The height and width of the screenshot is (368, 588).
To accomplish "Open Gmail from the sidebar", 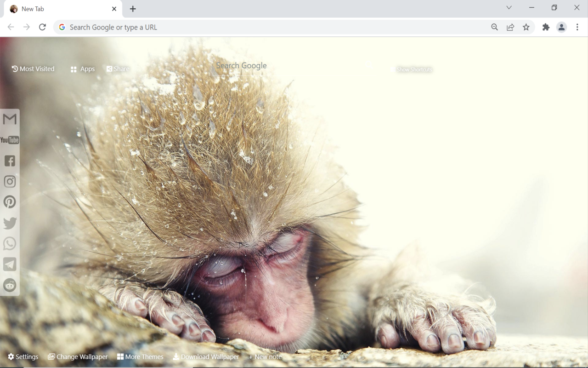I will [x=10, y=119].
